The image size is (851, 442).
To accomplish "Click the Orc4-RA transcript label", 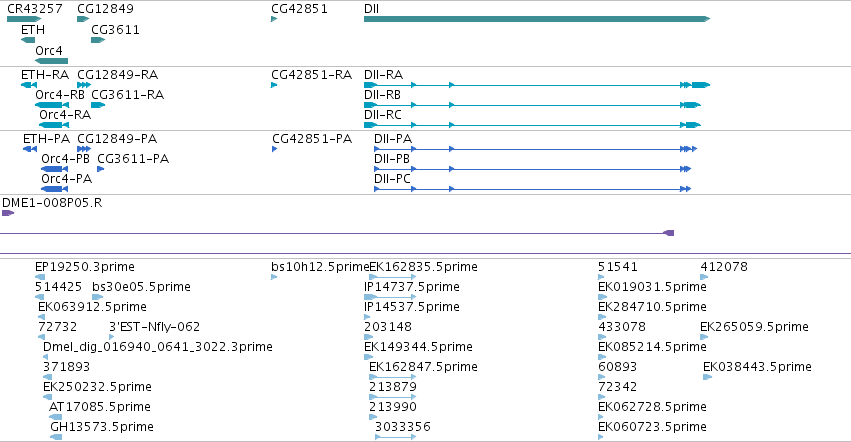I will [x=65, y=115].
